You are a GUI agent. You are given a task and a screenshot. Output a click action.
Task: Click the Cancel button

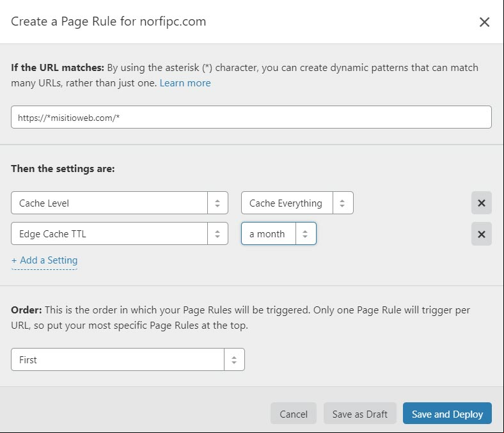[294, 413]
